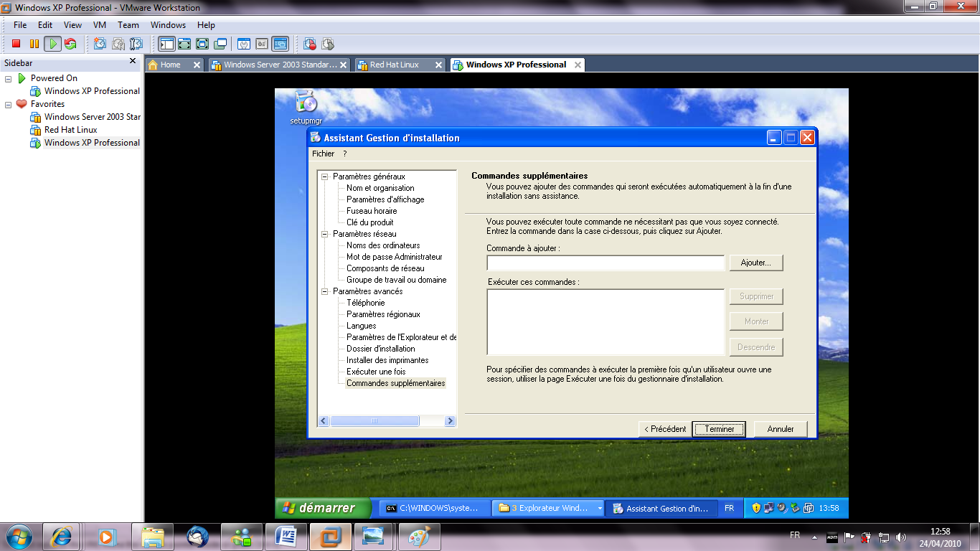
Task: Click the tree horizontal scrollbar left arrow
Action: [324, 421]
